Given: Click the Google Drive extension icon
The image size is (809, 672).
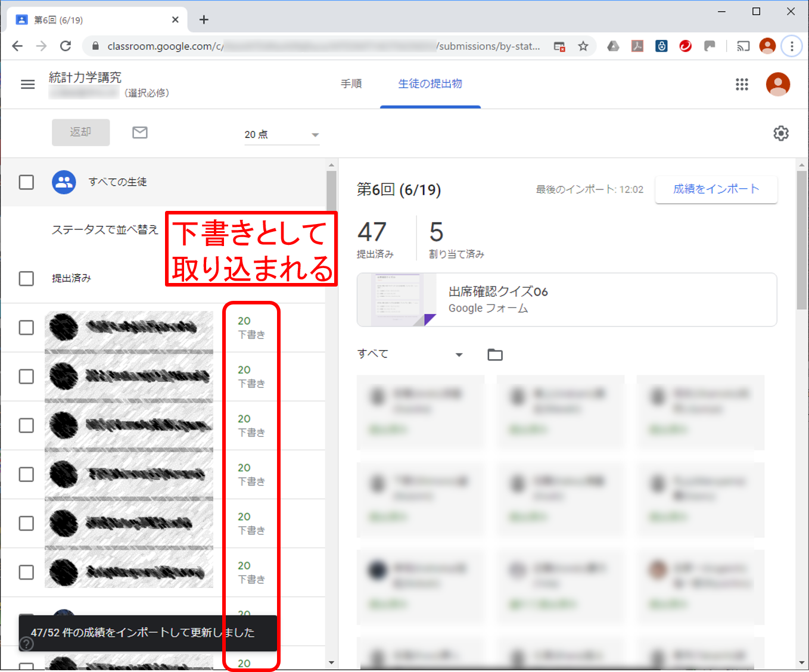Looking at the screenshot, I should click(613, 46).
